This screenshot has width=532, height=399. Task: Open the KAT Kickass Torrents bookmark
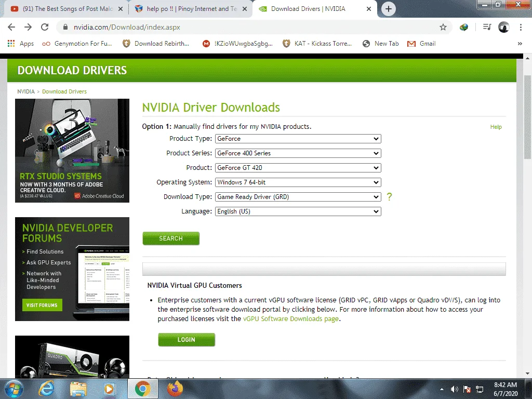pos(317,44)
